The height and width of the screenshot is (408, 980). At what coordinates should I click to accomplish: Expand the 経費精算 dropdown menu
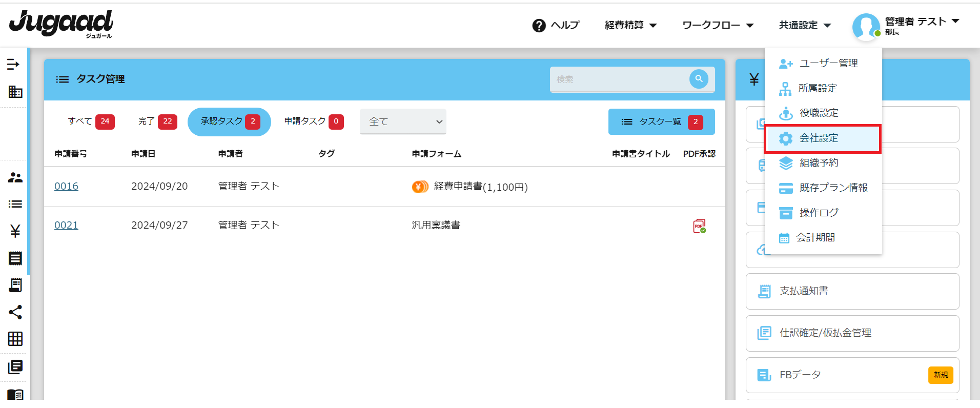tap(630, 25)
